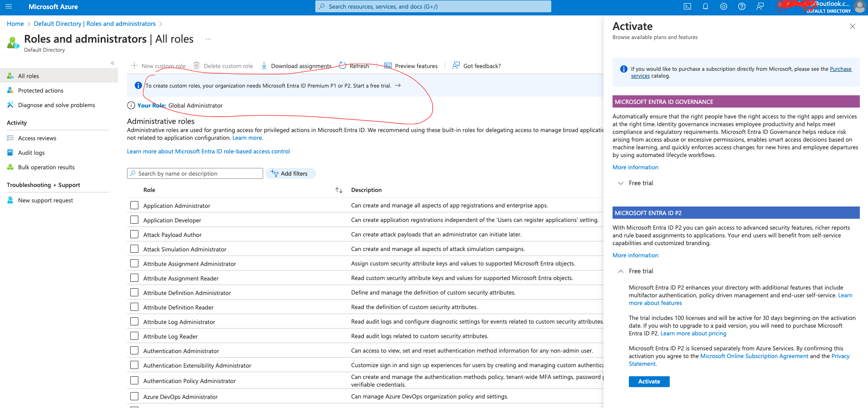Open the Privacy Statement link
The height and width of the screenshot is (408, 868).
tap(840, 356)
